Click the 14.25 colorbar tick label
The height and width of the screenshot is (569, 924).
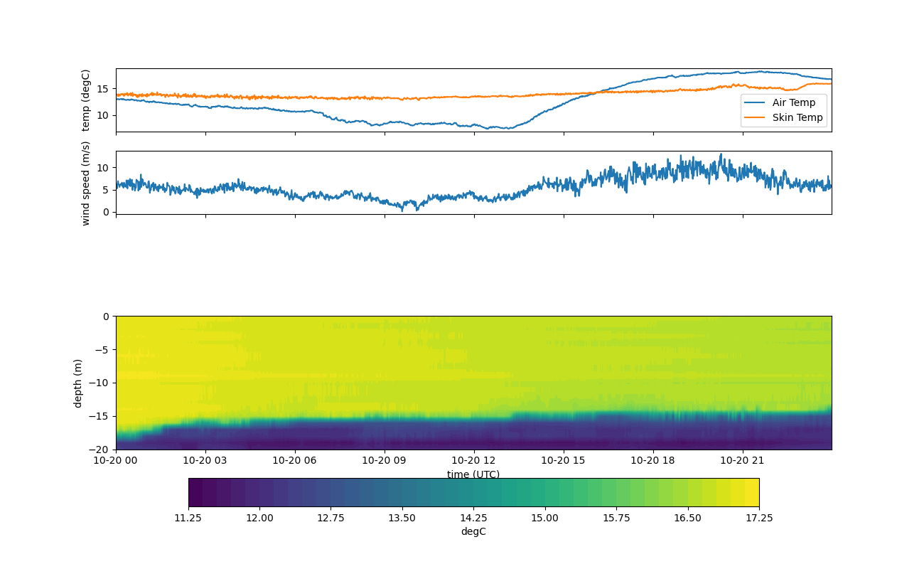pyautogui.click(x=473, y=518)
